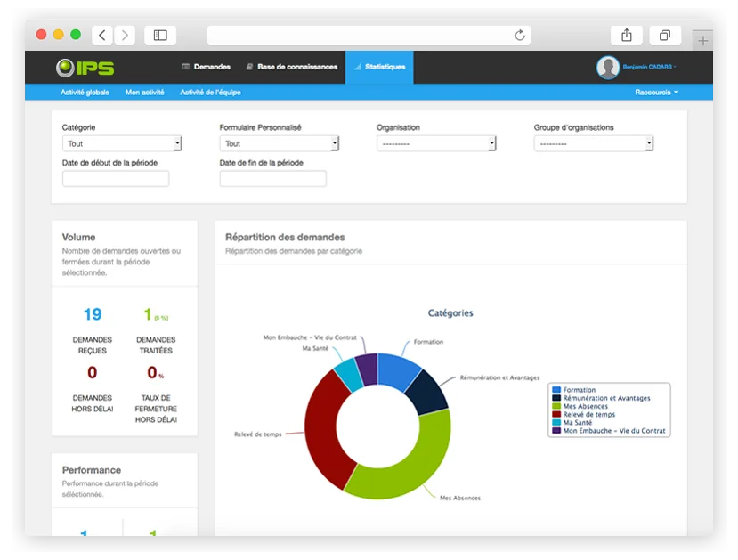Screen dimensions: 738x560
Task: Click the 1 demandes traitées value
Action: 148,314
